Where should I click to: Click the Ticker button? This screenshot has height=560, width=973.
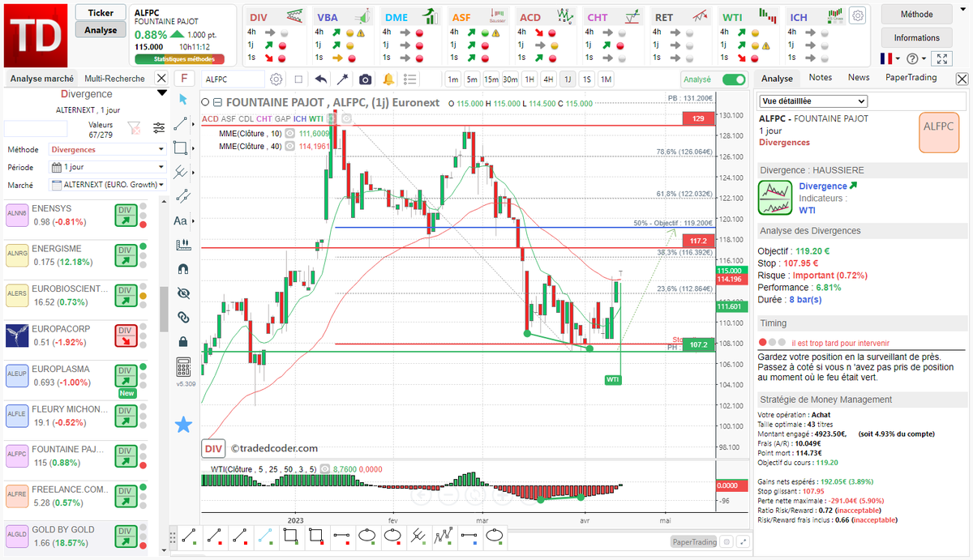[101, 13]
